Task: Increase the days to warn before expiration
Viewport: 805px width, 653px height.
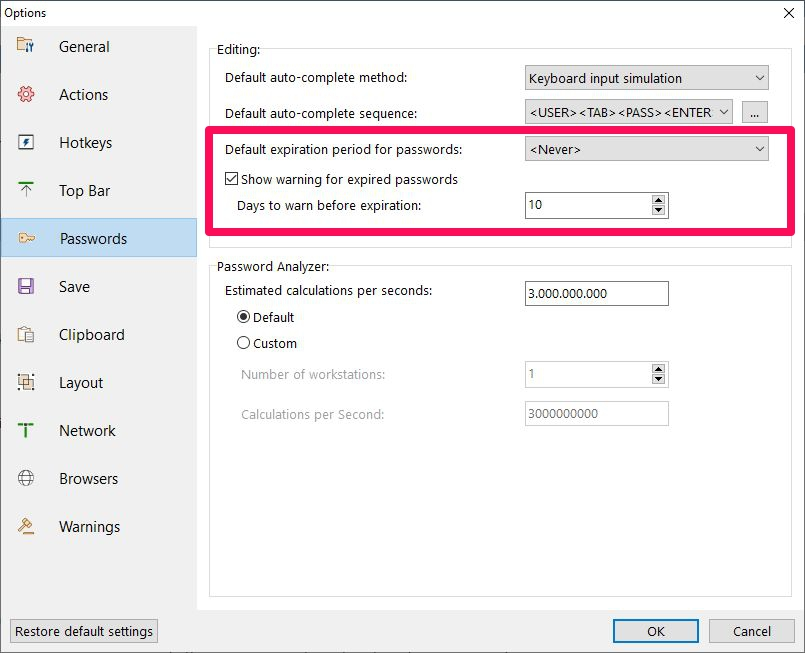Action: click(658, 200)
